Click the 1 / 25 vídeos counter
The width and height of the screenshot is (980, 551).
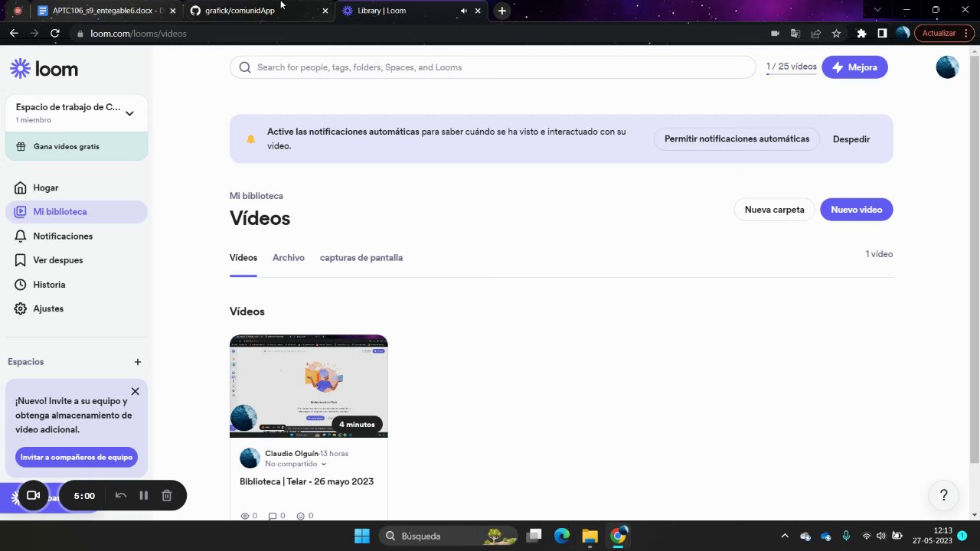point(792,67)
